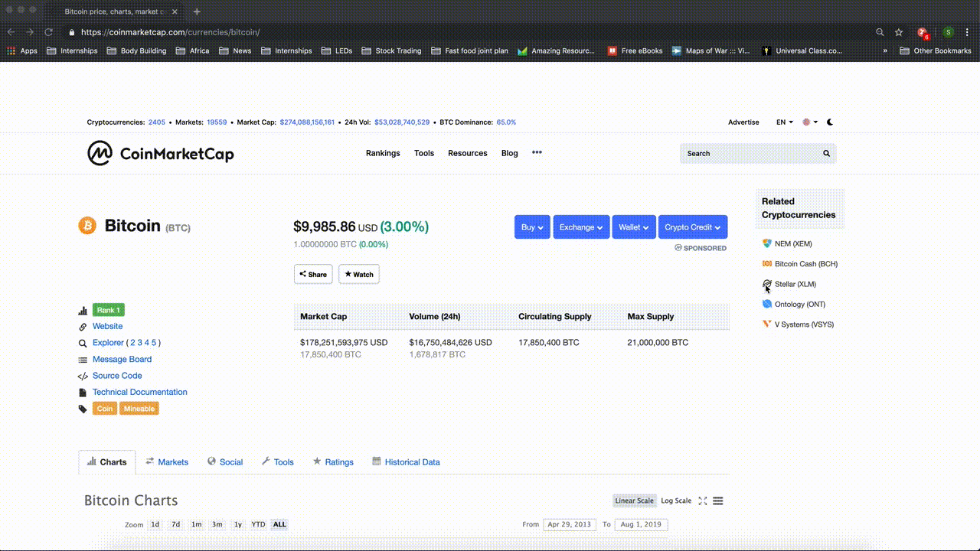
Task: Open the Blog link in navigation
Action: click(510, 153)
